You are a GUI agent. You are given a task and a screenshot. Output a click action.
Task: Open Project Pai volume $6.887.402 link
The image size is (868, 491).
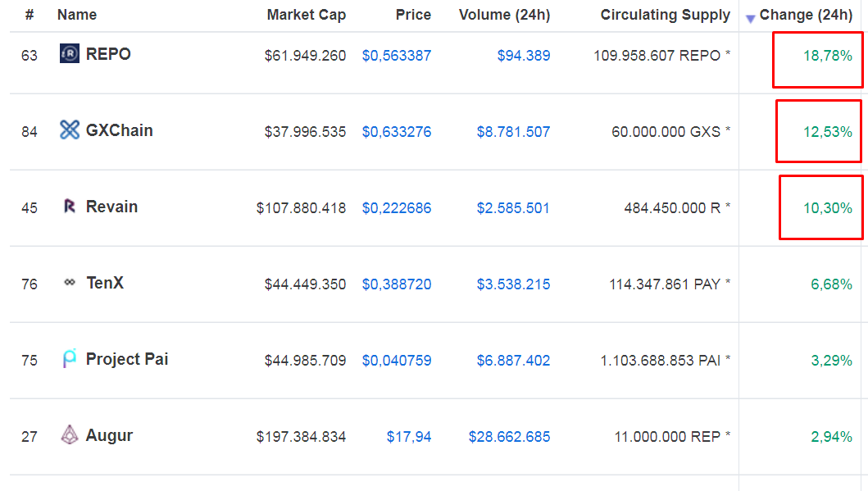click(513, 361)
